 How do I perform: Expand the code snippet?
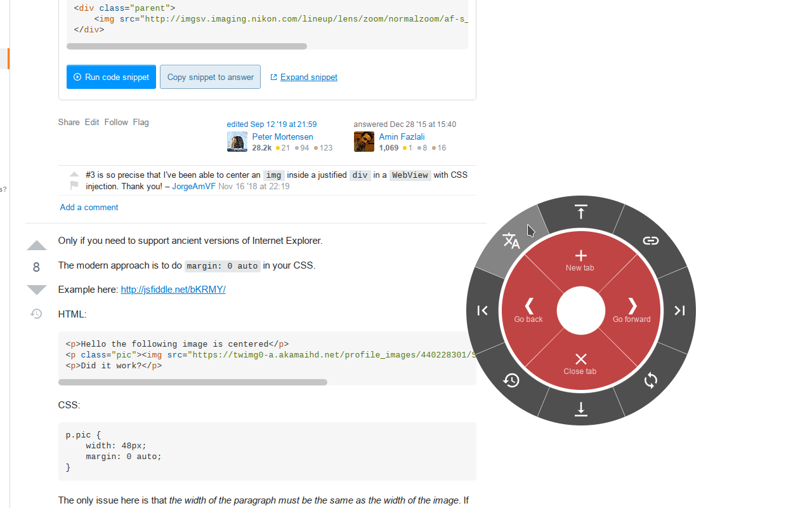click(308, 77)
